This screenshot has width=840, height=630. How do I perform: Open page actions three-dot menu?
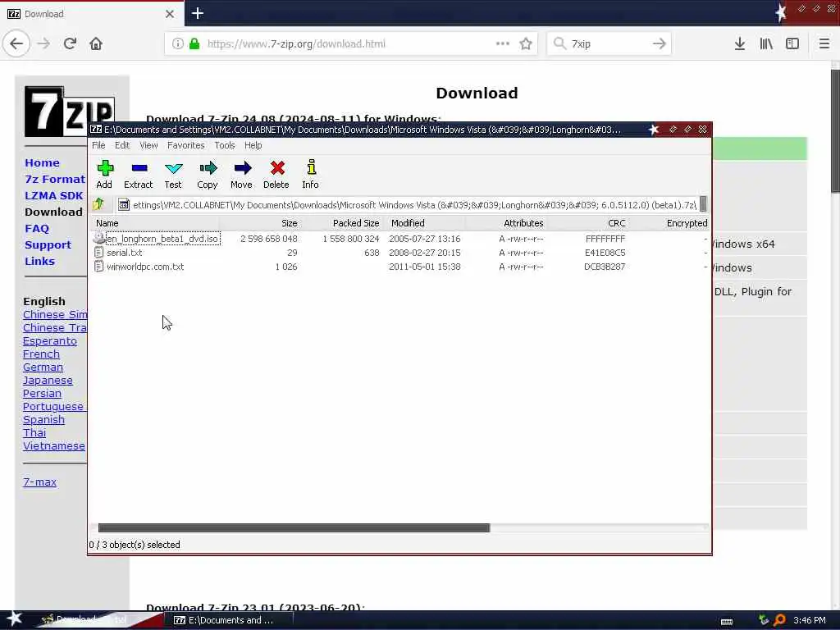503,43
